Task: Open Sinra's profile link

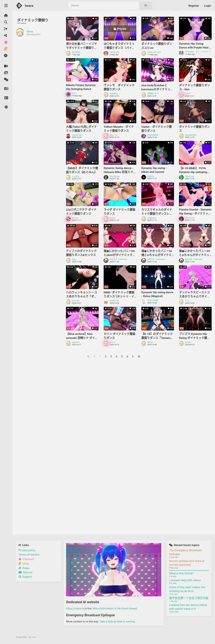Action: (x=30, y=31)
